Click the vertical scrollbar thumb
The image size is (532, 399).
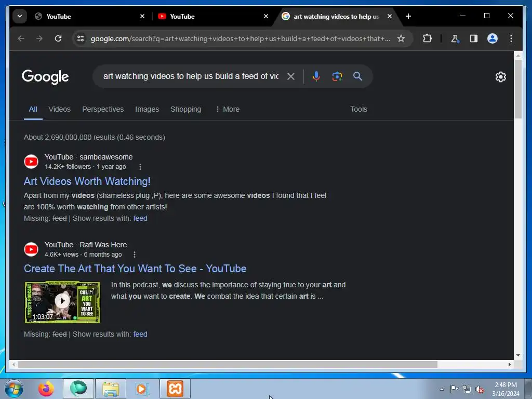coord(518,89)
